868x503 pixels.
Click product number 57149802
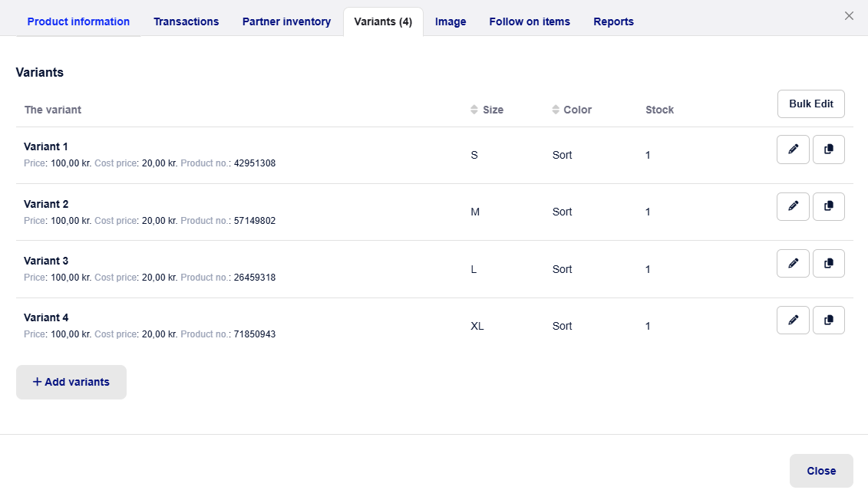click(x=255, y=220)
